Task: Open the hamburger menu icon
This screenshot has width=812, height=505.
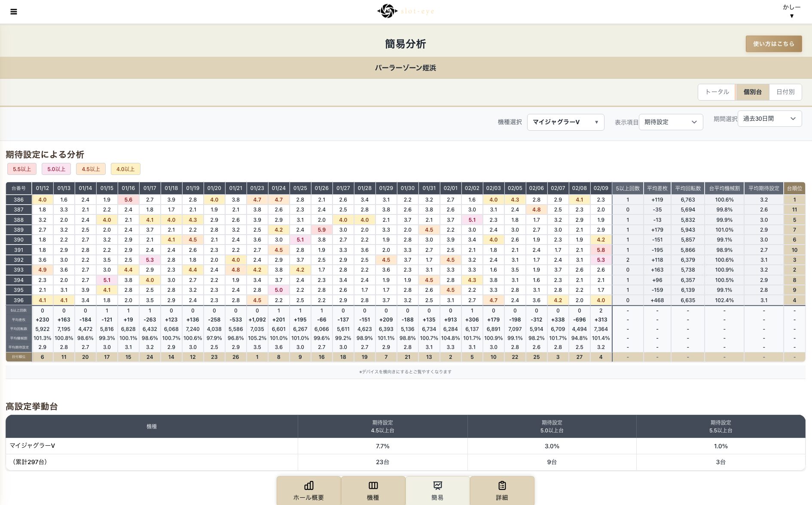Action: tap(14, 12)
